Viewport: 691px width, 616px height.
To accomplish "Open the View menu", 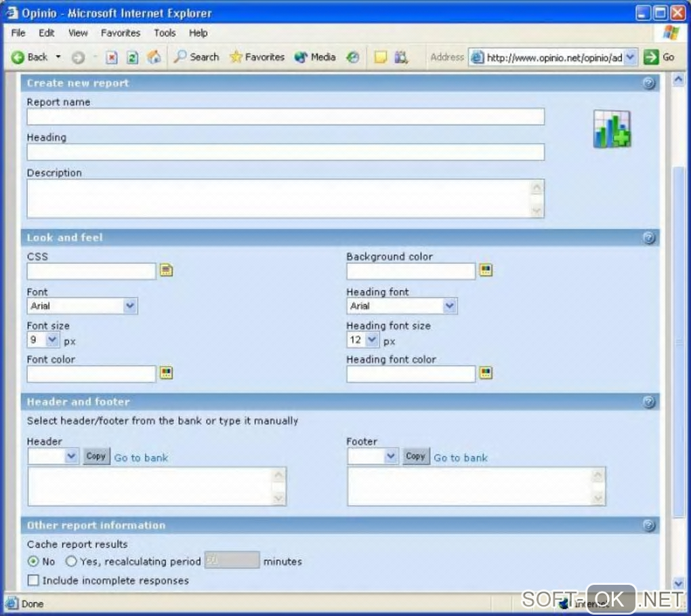I will point(78,33).
